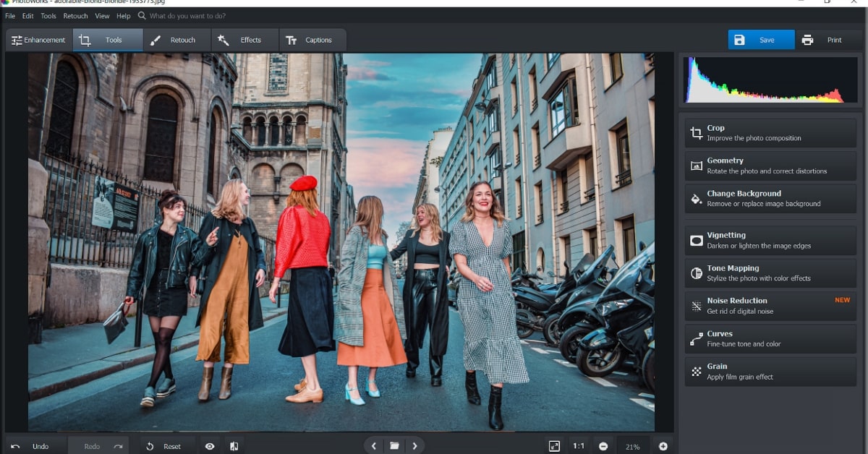This screenshot has height=454, width=868.
Task: Open the folder browse icon
Action: [x=394, y=446]
